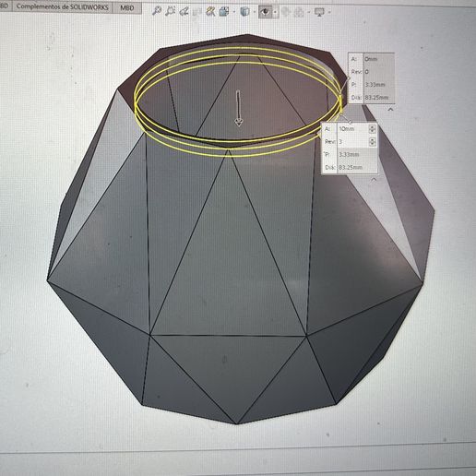The width and height of the screenshot is (476, 476).
Task: Toggle the Hide/Show Items eye icon
Action: (265, 12)
